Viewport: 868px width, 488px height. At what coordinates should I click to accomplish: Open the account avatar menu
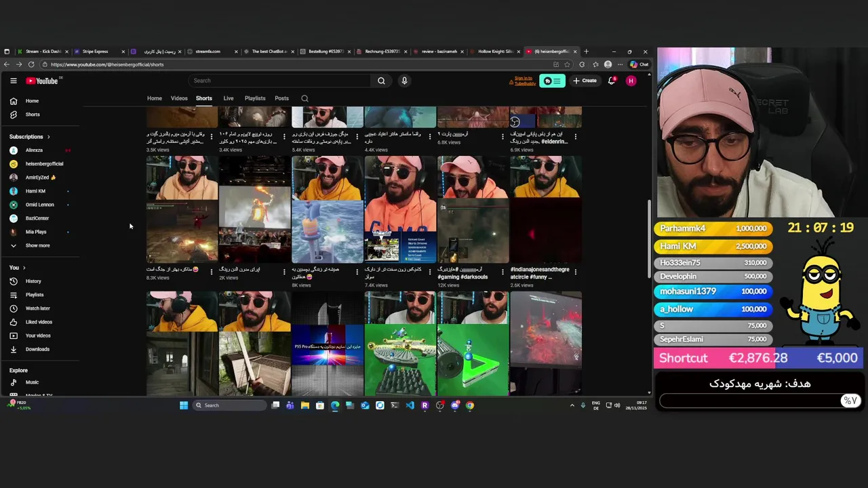pyautogui.click(x=631, y=81)
